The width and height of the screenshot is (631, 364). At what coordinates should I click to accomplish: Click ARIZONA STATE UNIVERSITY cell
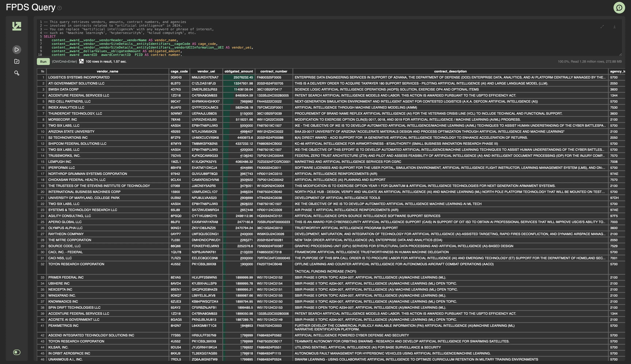click(108, 131)
